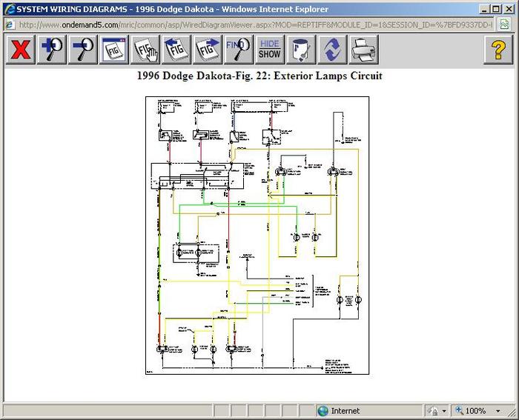Toggle the Hide/Show button

tap(270, 50)
